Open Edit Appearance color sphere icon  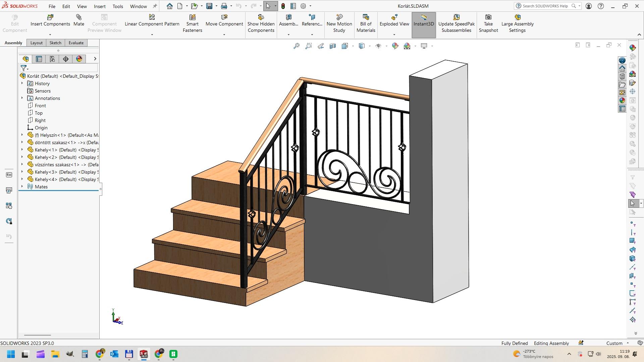tap(395, 46)
